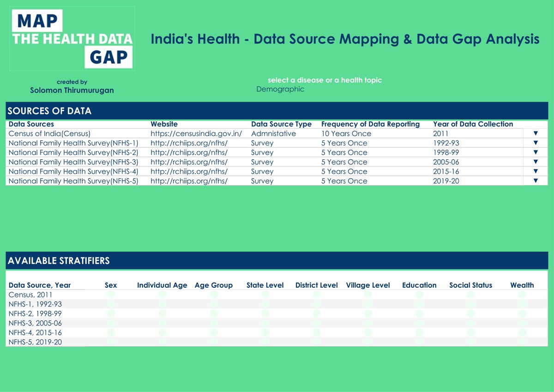The width and height of the screenshot is (554, 392).
Task: Click the Data Source, Year stratifier header
Action: coord(40,285)
